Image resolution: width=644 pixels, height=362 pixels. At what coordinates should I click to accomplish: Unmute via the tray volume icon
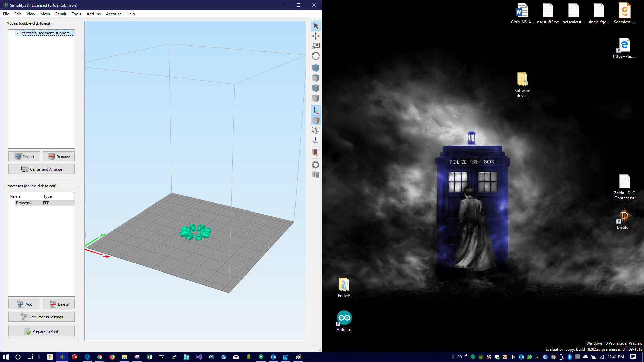(x=513, y=357)
